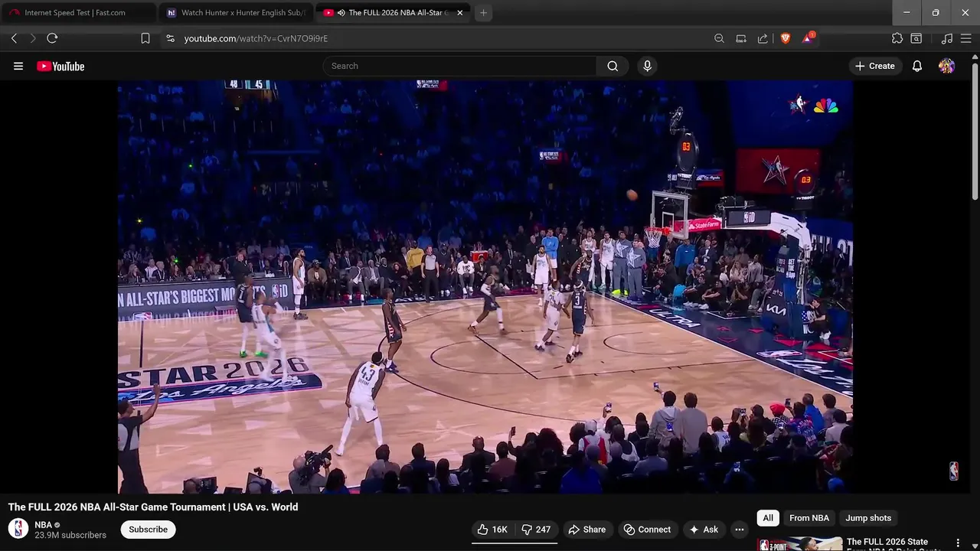Viewport: 980px width, 551px height.
Task: Close the NBA All-Star tab
Action: tap(459, 13)
